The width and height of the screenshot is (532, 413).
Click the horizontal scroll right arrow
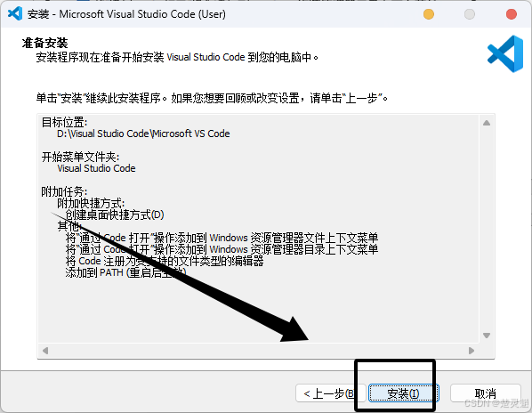coord(471,350)
